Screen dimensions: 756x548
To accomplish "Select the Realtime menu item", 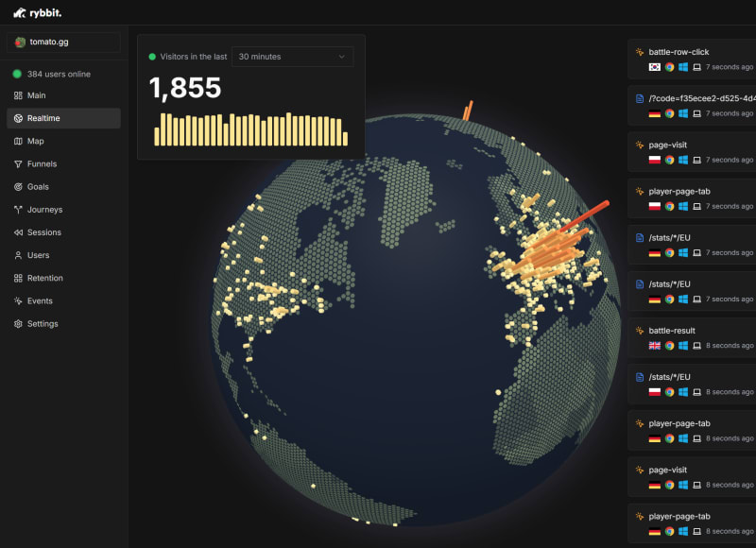I will pos(63,118).
